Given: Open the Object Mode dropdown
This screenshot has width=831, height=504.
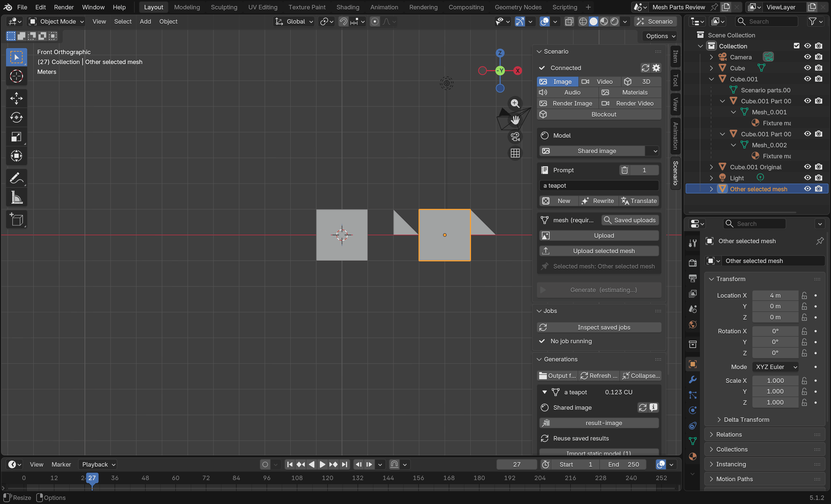Looking at the screenshot, I should [x=56, y=21].
